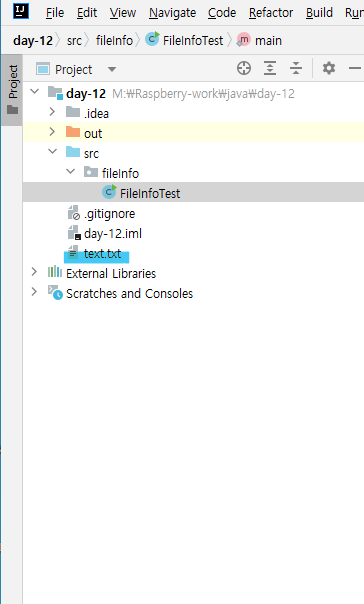Click day-12 in the breadcrumb bar
This screenshot has height=604, width=364.
click(x=33, y=40)
